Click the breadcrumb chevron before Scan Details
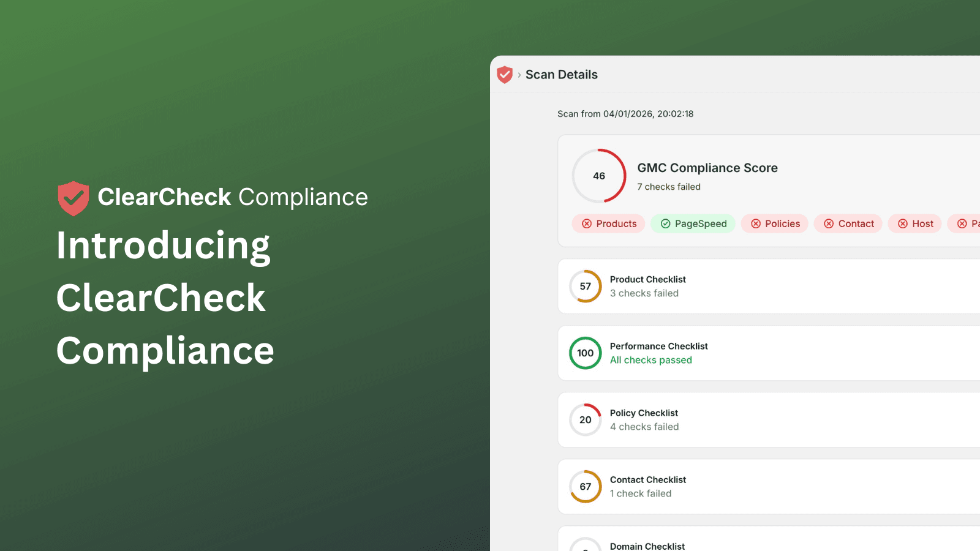 519,75
